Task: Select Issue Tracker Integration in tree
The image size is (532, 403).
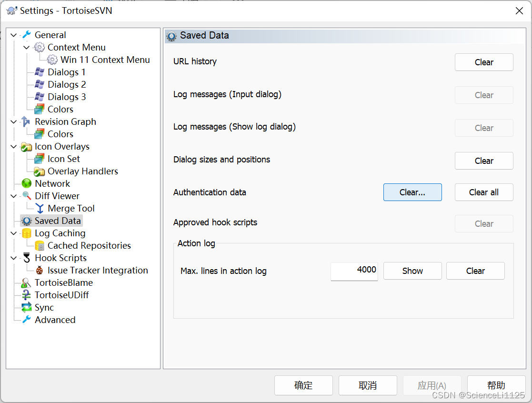Action: click(x=98, y=270)
